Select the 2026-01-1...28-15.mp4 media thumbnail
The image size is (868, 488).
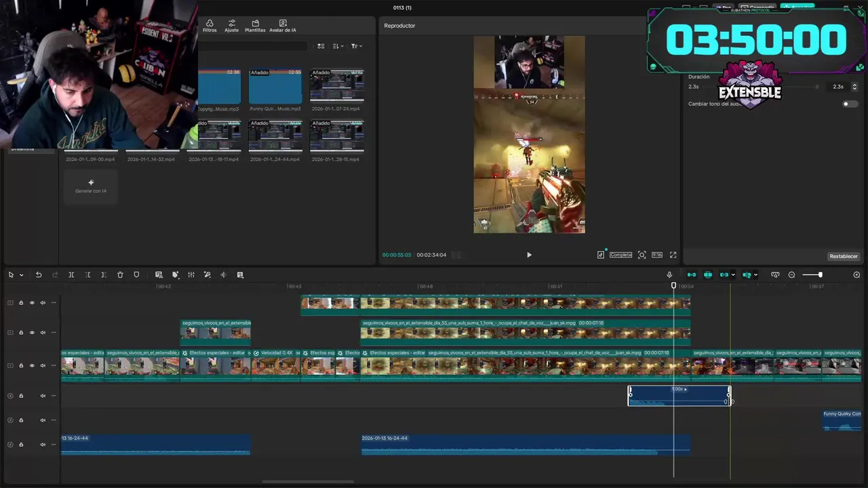[x=337, y=137]
